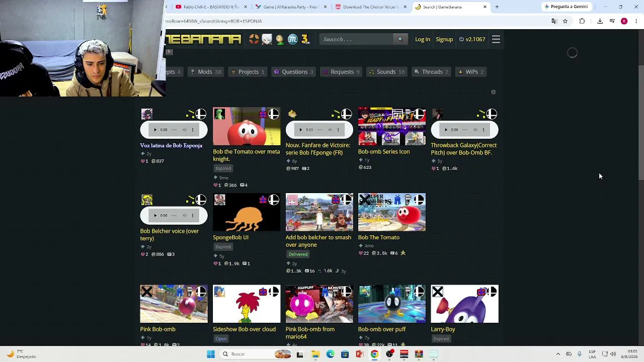
Task: Open File Explorer from the taskbar
Action: 315,354
